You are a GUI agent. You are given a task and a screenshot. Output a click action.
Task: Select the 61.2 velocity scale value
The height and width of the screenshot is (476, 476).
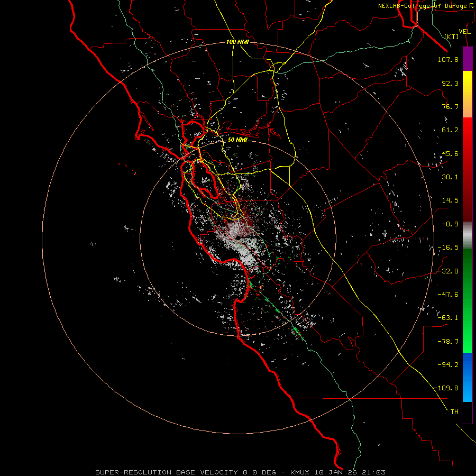450,130
